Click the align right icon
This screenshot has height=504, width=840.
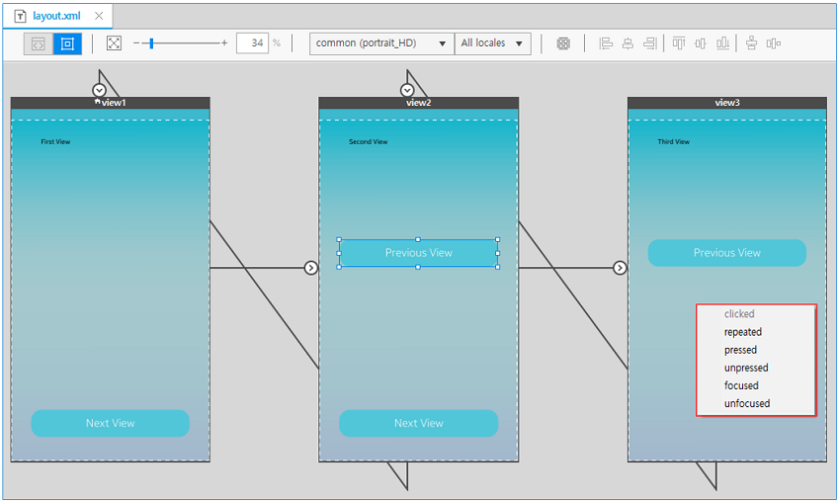[x=649, y=43]
